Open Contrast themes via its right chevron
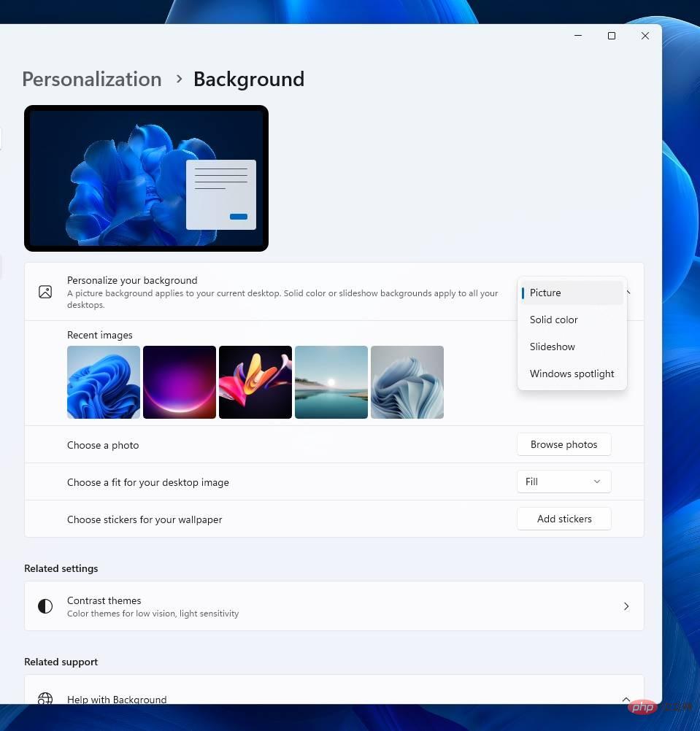Screen dimensions: 700x731 [x=626, y=606]
